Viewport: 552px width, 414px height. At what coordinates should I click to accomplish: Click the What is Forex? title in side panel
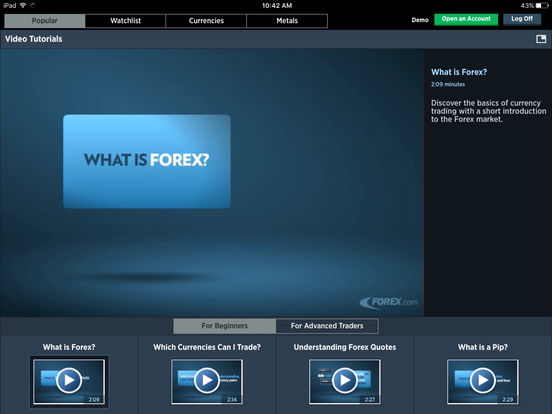click(459, 72)
